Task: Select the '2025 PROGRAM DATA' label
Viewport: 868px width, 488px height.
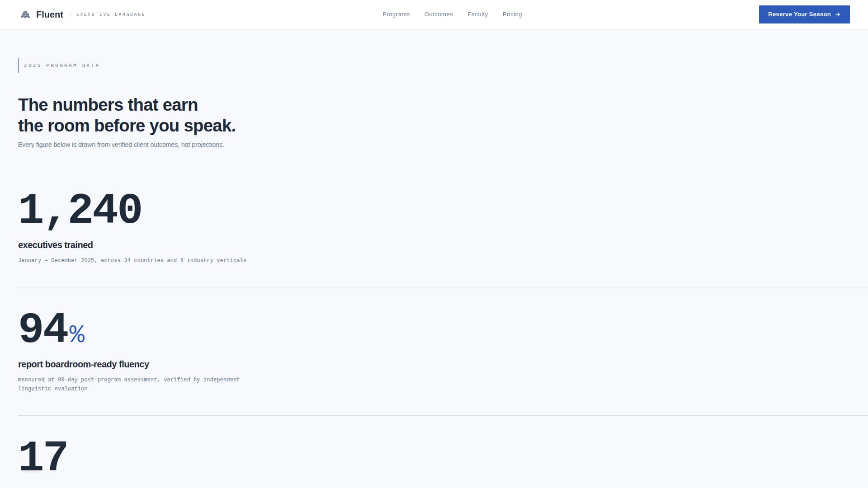Action: coord(61,66)
